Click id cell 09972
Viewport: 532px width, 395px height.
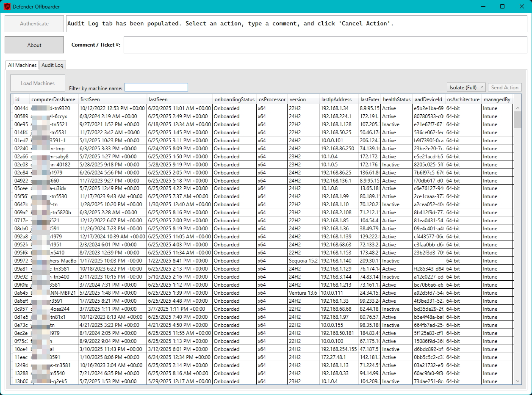(20, 261)
